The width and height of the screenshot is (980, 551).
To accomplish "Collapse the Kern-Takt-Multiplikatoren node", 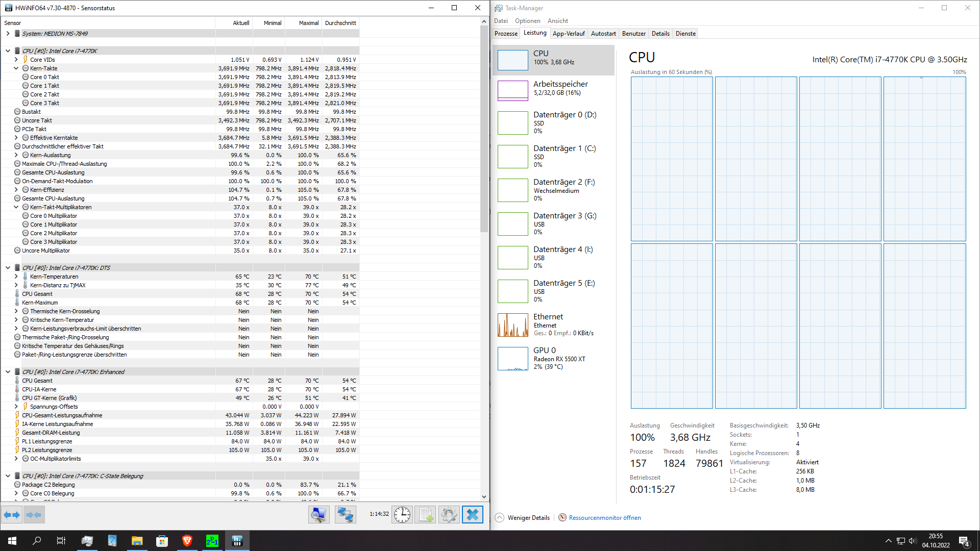I will [16, 207].
